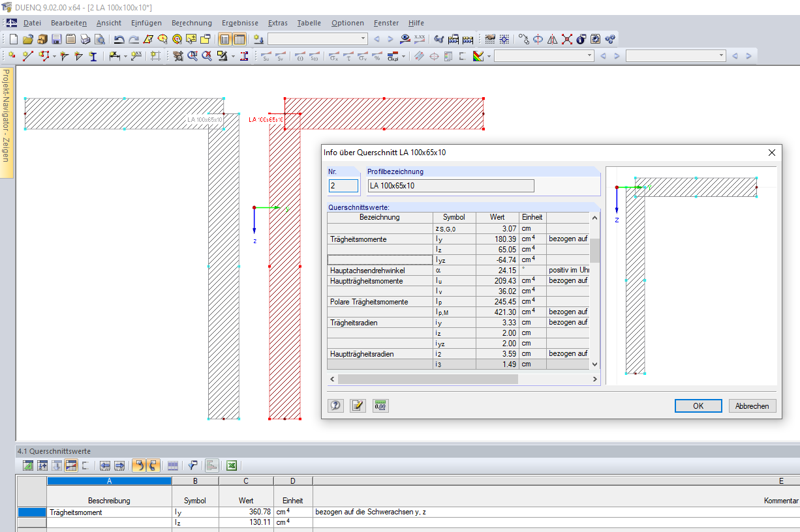Click the colored results scale icon
This screenshot has height=532, width=800.
[478, 56]
